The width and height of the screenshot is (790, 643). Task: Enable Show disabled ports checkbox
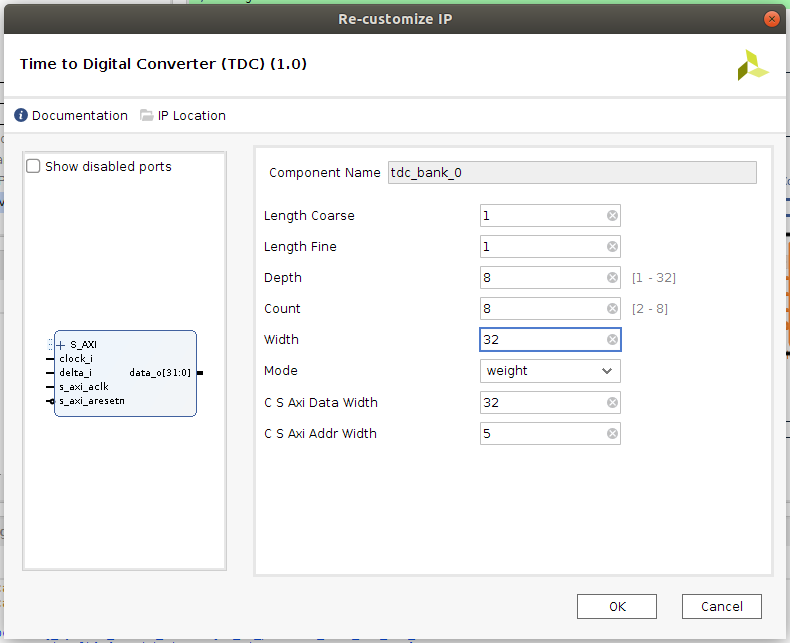coord(34,167)
